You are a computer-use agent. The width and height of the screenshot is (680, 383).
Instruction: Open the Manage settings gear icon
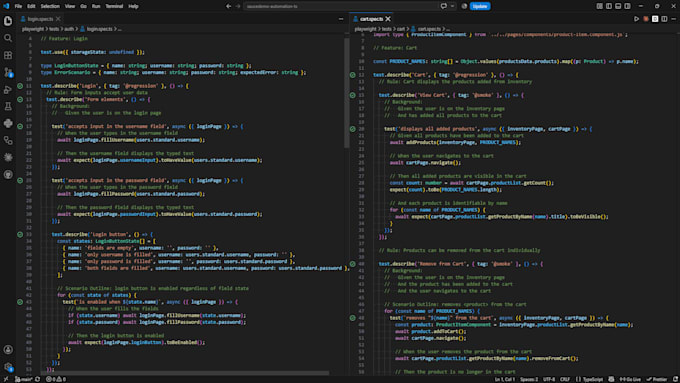pyautogui.click(x=8, y=367)
